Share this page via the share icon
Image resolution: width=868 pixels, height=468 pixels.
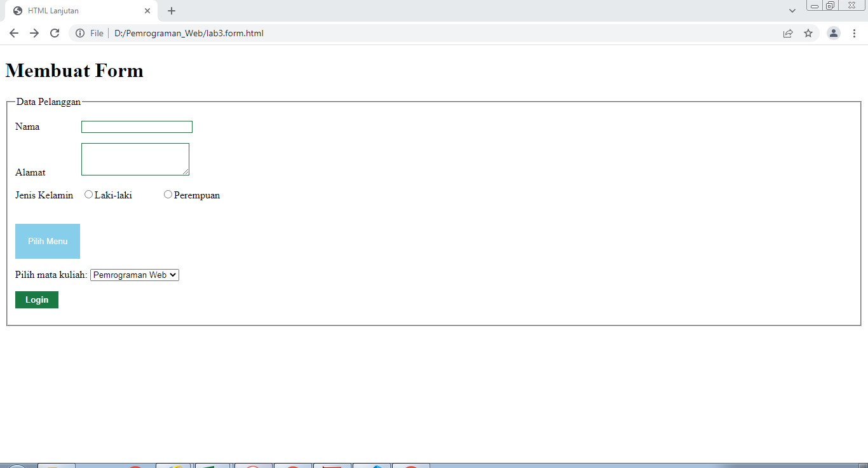point(788,33)
